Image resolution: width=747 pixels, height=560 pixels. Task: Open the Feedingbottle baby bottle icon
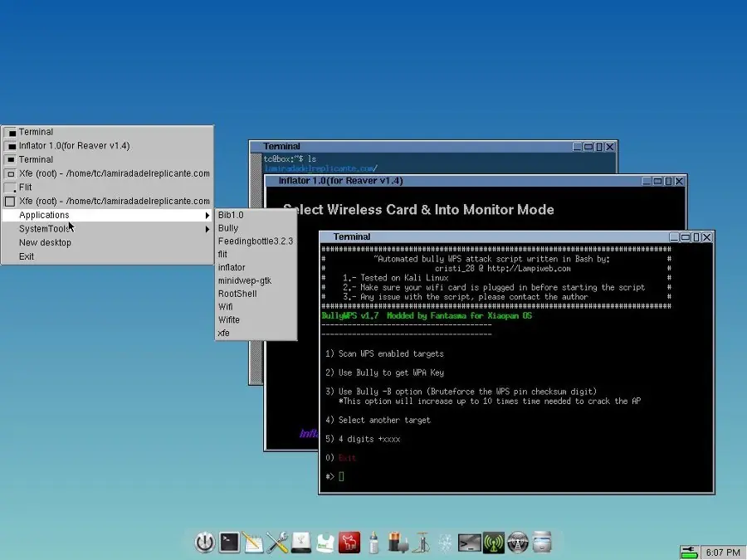coord(374,543)
